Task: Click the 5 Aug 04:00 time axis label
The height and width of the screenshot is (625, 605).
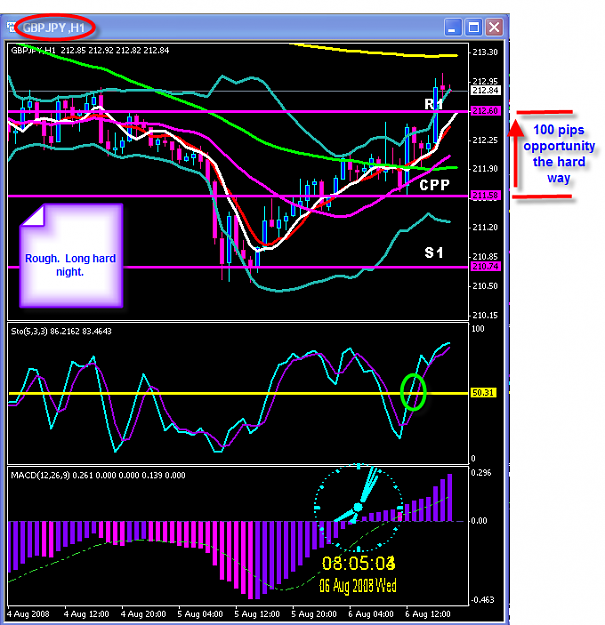Action: (x=200, y=614)
